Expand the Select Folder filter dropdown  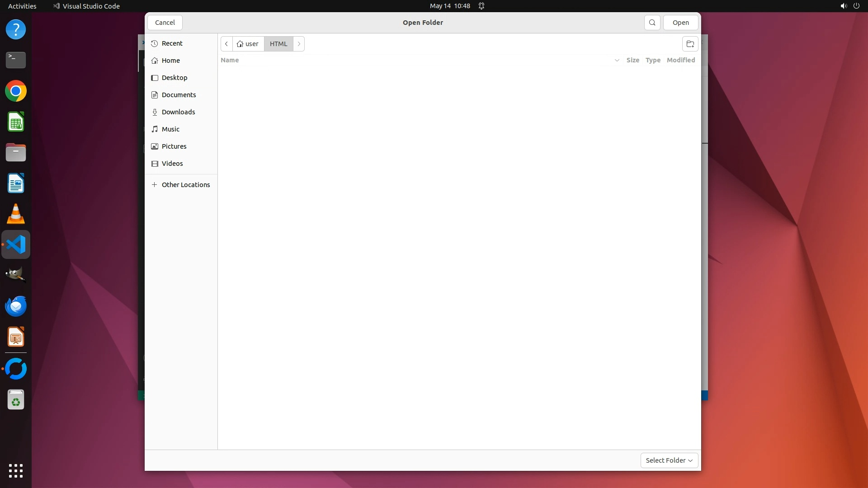pos(669,460)
